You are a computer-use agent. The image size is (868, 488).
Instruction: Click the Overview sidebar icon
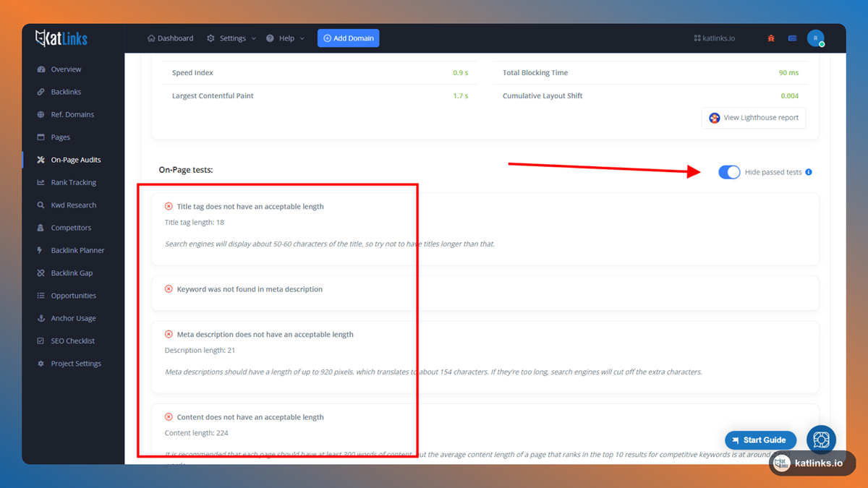point(41,69)
